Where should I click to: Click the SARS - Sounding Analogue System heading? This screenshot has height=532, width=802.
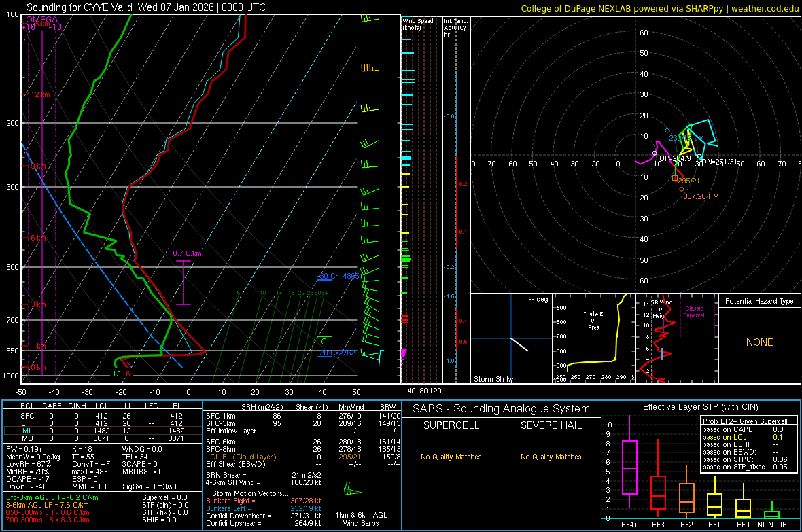tap(502, 409)
